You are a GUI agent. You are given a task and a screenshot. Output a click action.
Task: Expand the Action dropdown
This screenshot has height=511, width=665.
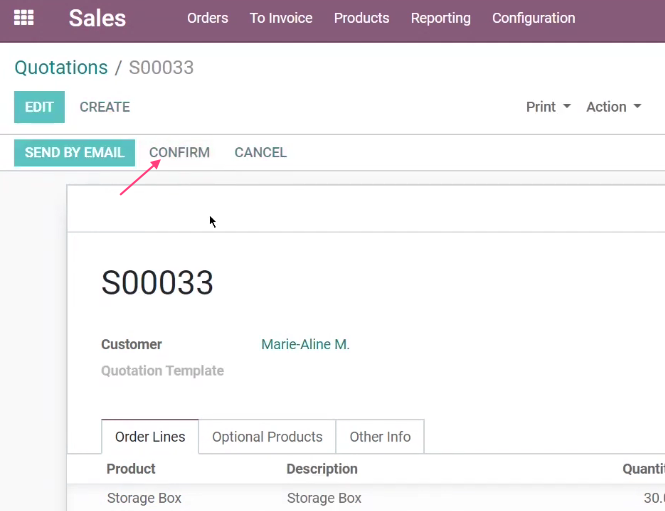click(x=613, y=107)
